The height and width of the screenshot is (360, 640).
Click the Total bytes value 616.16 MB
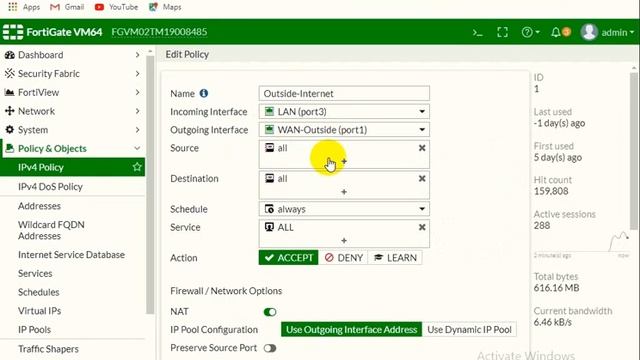pos(556,288)
